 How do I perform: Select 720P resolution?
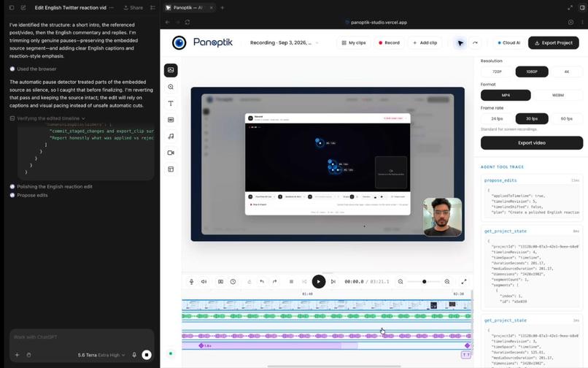point(497,72)
